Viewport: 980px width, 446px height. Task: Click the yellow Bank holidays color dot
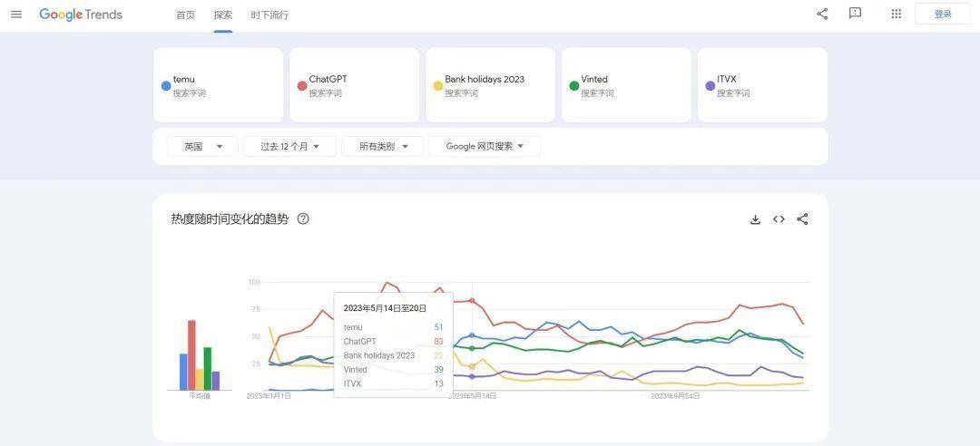[438, 85]
